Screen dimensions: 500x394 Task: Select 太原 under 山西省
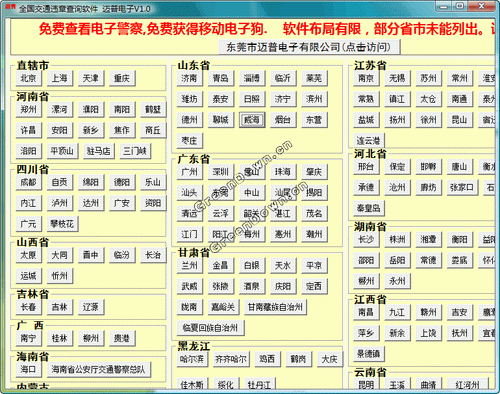pos(28,255)
